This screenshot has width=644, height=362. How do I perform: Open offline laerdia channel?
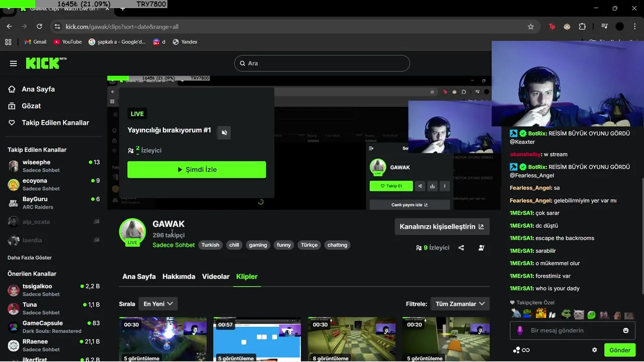point(53,240)
